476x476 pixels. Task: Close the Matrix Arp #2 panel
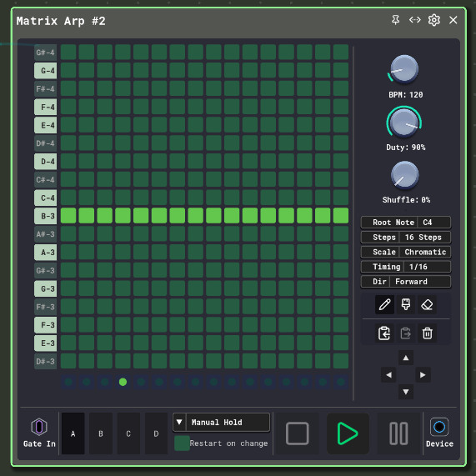[453, 20]
